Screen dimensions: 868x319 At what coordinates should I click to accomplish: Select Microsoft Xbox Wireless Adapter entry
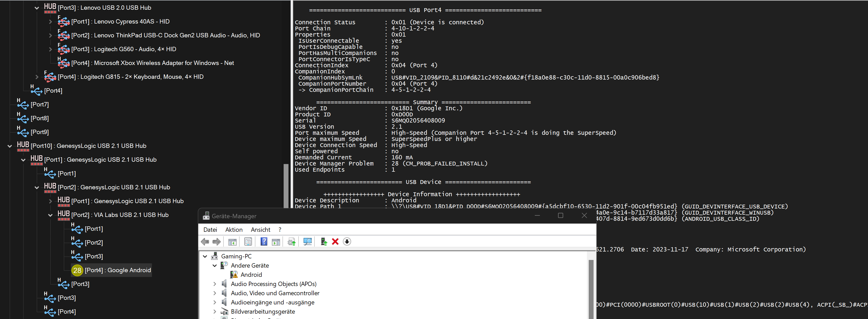coord(164,63)
